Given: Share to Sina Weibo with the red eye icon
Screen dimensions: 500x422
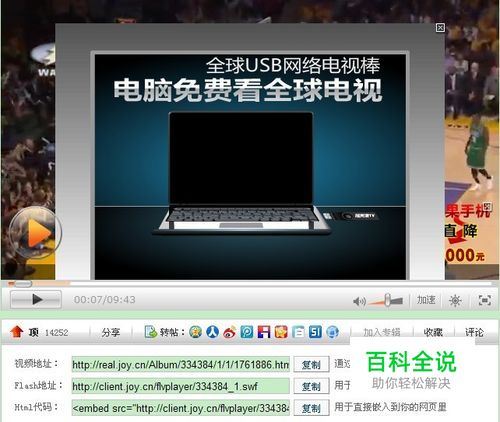Looking at the screenshot, I should coord(230,332).
